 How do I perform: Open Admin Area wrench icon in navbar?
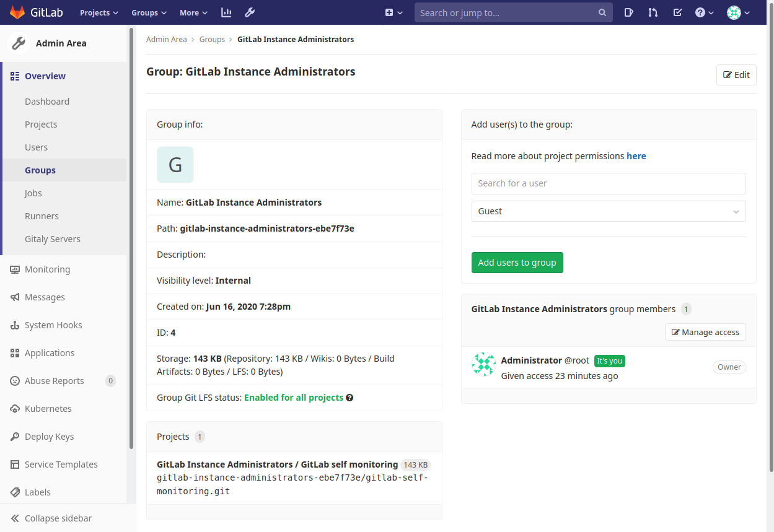(250, 12)
